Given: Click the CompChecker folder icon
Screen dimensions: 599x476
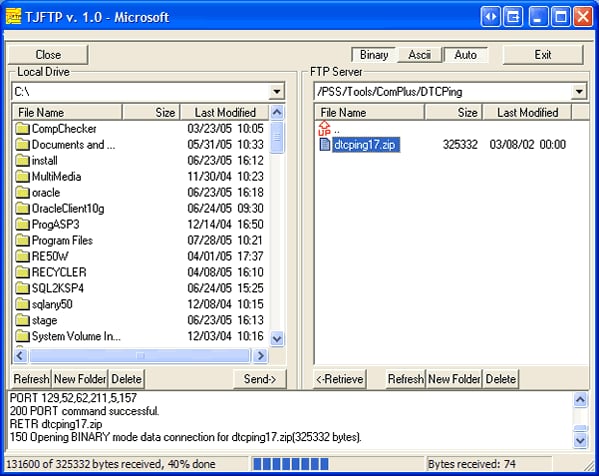Looking at the screenshot, I should (22, 129).
